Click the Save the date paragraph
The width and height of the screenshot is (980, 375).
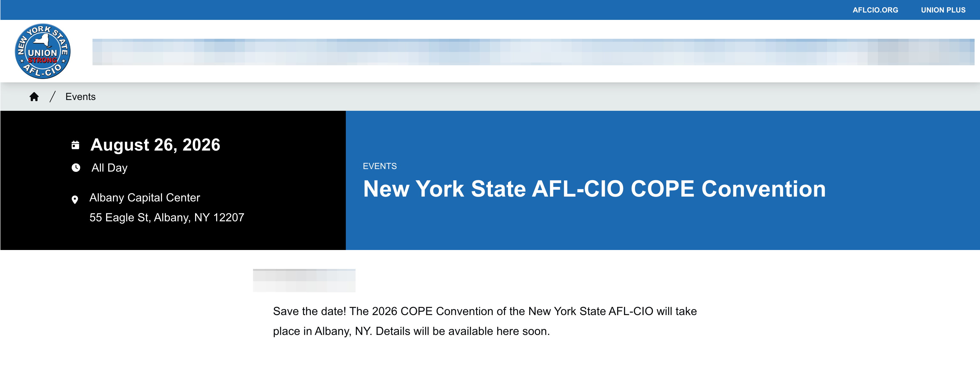tap(485, 321)
